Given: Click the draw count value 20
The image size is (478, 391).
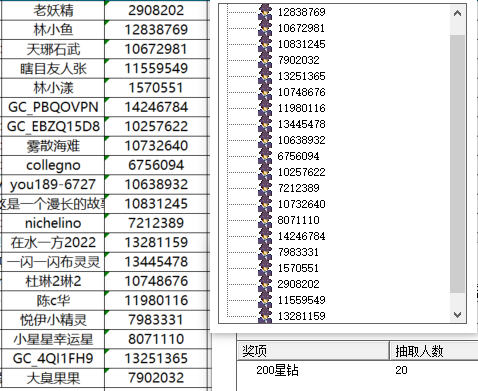Looking at the screenshot, I should 401,370.
